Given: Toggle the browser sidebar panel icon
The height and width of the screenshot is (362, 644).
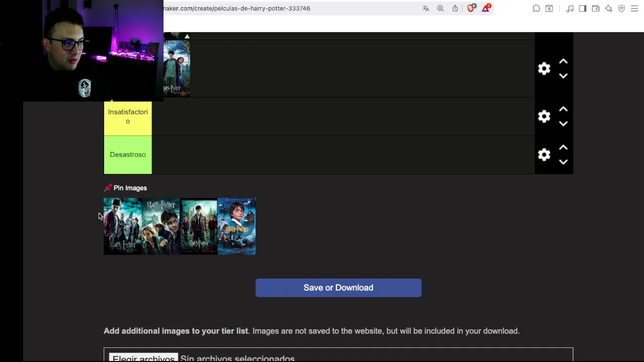Looking at the screenshot, I should coord(583,9).
